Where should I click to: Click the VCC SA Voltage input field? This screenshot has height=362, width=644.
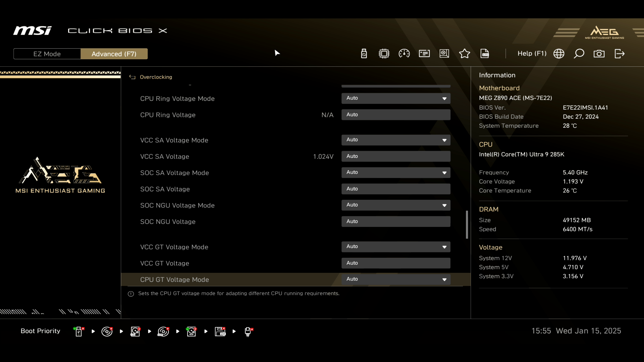(x=396, y=156)
